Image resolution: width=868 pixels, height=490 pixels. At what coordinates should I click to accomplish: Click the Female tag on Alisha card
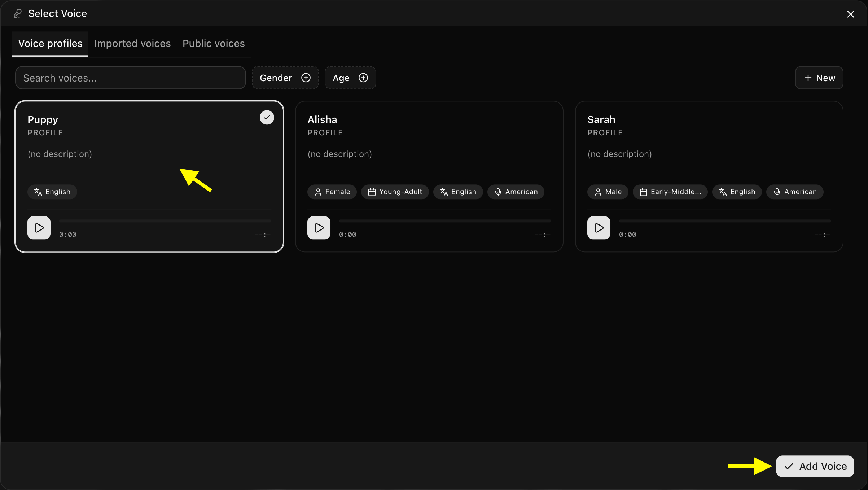[332, 192]
